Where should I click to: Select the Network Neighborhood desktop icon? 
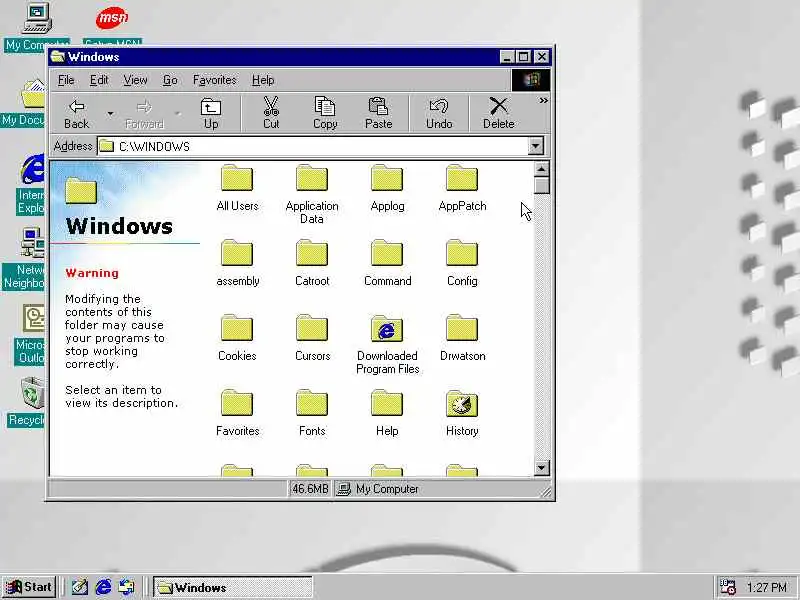tap(24, 259)
